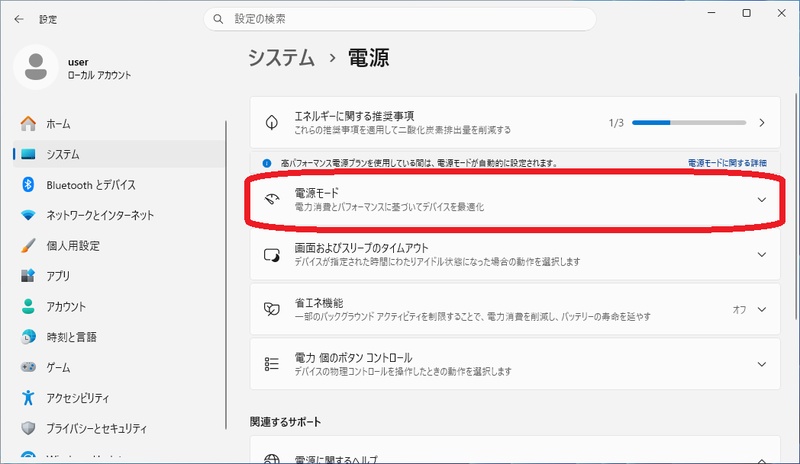Click the 関連するサポート heading

285,422
